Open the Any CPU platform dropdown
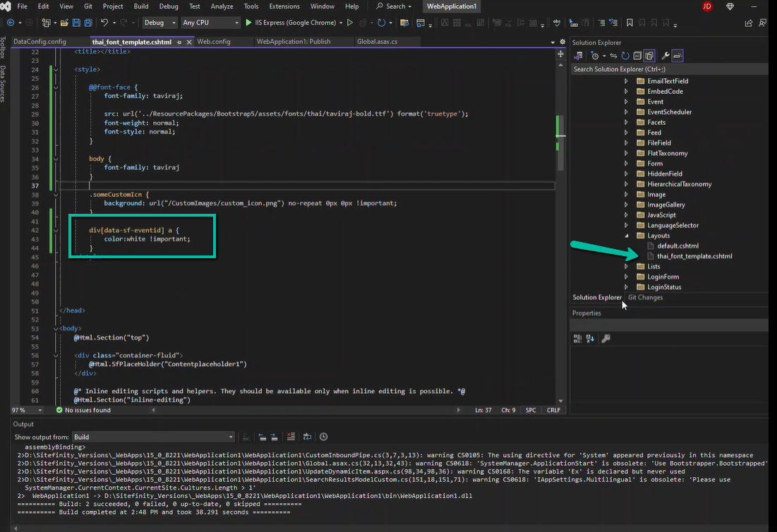 pos(210,23)
